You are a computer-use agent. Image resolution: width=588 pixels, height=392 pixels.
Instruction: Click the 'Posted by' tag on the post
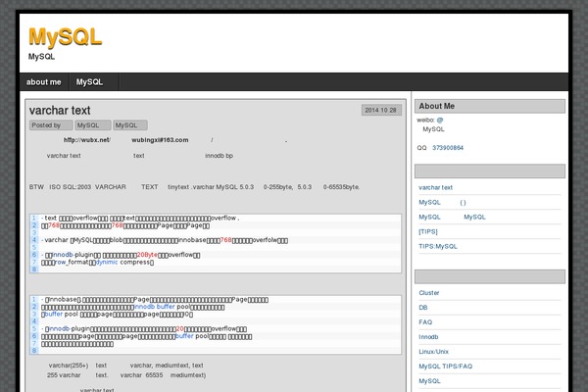pos(51,125)
